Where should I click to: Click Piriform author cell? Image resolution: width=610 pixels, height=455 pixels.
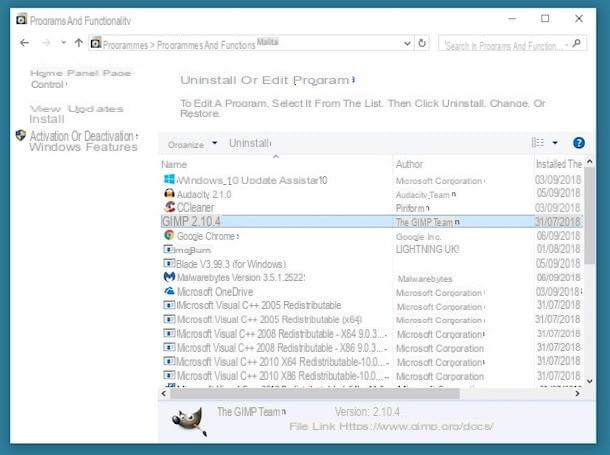pyautogui.click(x=412, y=208)
